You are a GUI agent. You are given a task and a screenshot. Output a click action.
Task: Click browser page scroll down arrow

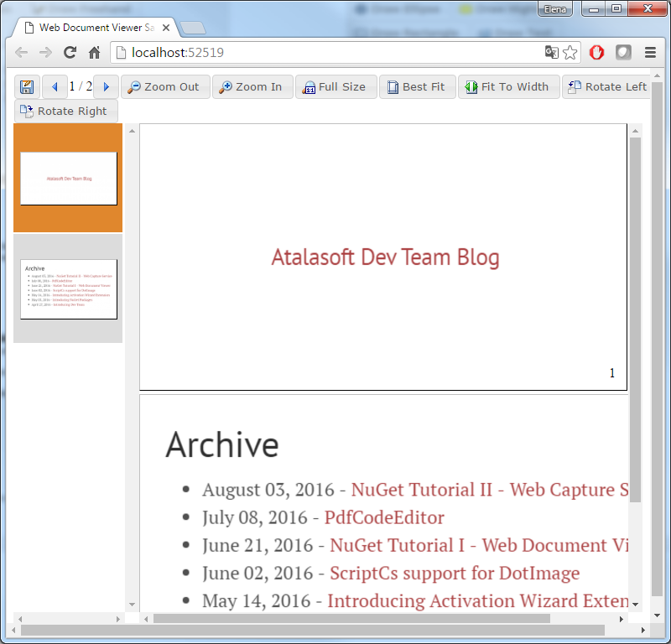pos(657,615)
